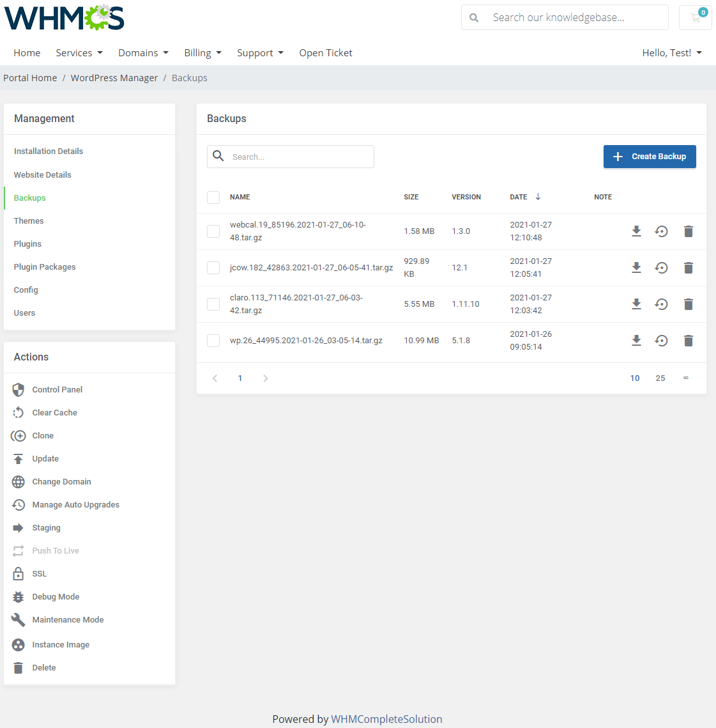The height and width of the screenshot is (728, 716).
Task: Open Plugin Packages section
Action: (x=45, y=267)
